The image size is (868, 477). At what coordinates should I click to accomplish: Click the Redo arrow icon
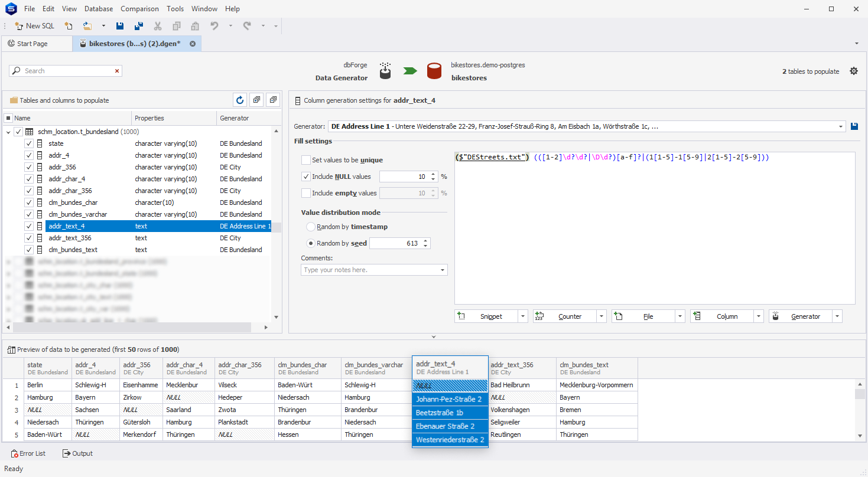pos(247,26)
